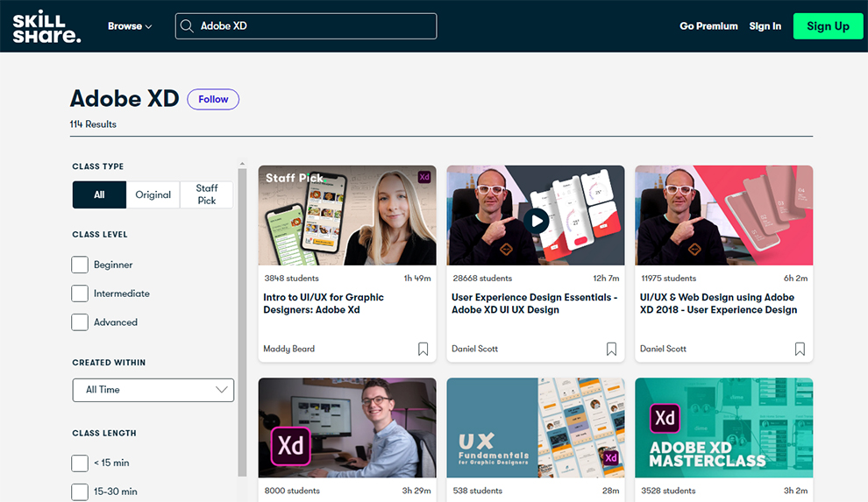This screenshot has width=868, height=502.
Task: Click the 6h 2m duration
Action: pyautogui.click(x=795, y=278)
